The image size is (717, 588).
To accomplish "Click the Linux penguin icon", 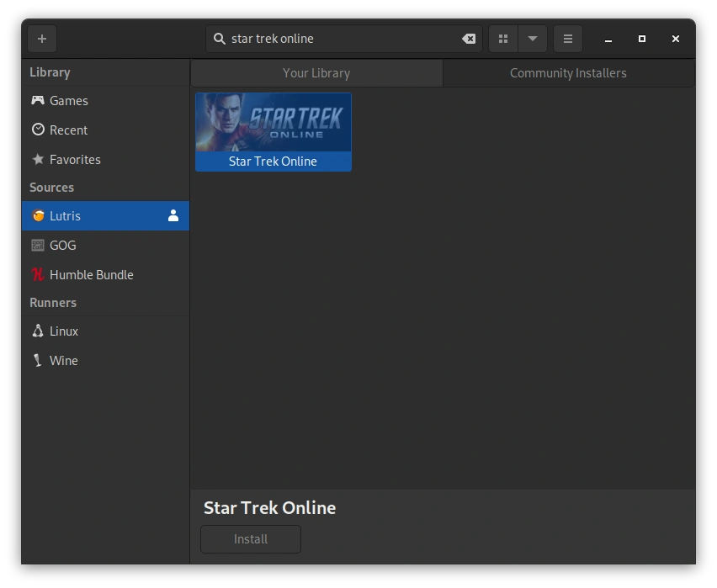I will tap(38, 331).
